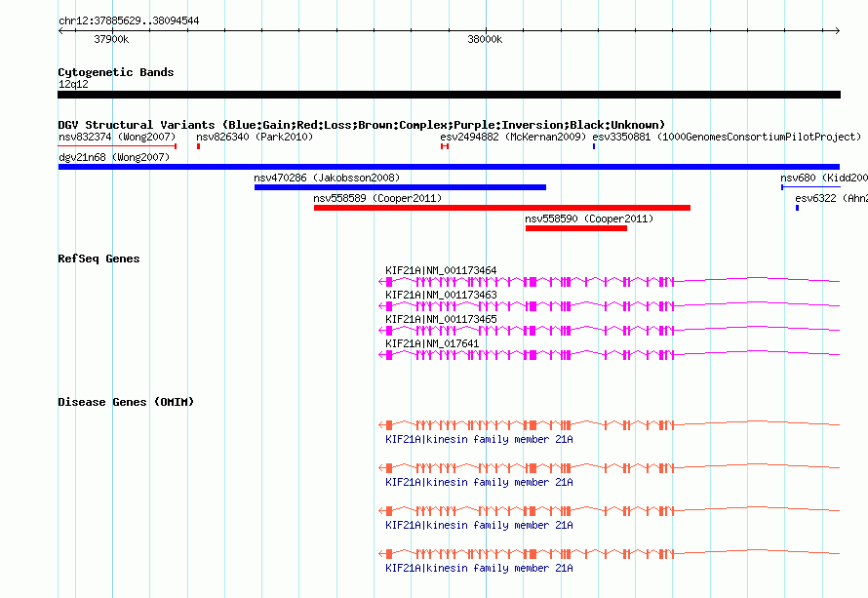Screen dimensions: 868x598
Task: Open first KIF21A|kinesin family member 21A label
Action: (479, 439)
